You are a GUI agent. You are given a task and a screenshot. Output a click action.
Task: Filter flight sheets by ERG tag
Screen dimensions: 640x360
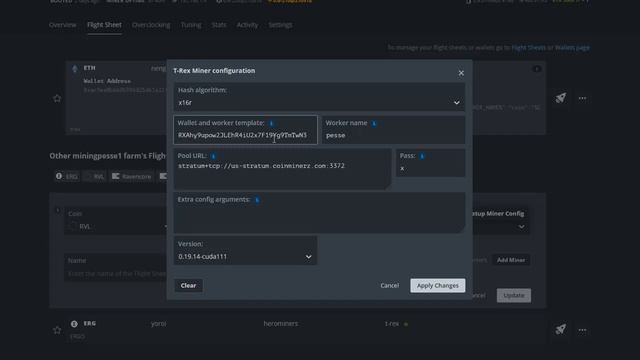[67, 176]
